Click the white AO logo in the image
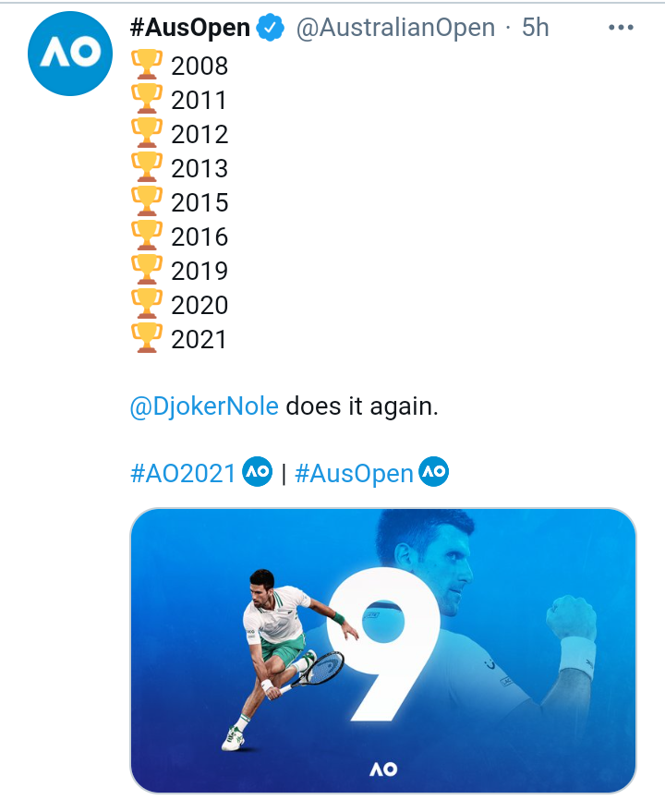665x812 pixels. pyautogui.click(x=383, y=768)
